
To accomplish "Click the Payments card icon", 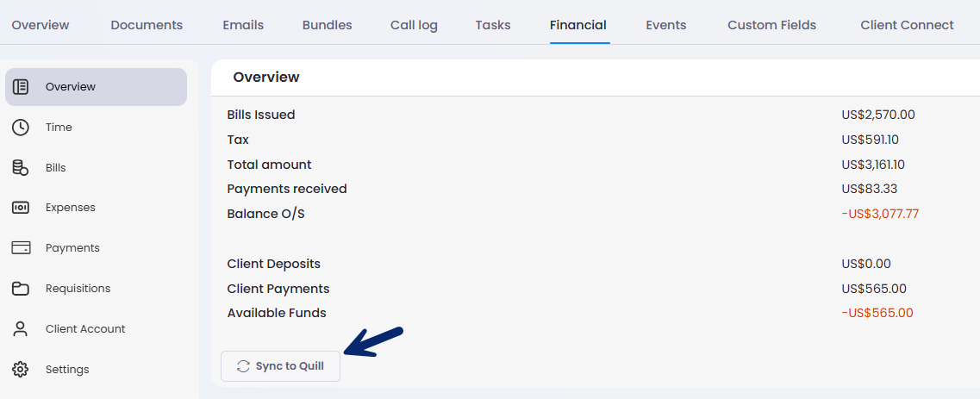I will 21,248.
